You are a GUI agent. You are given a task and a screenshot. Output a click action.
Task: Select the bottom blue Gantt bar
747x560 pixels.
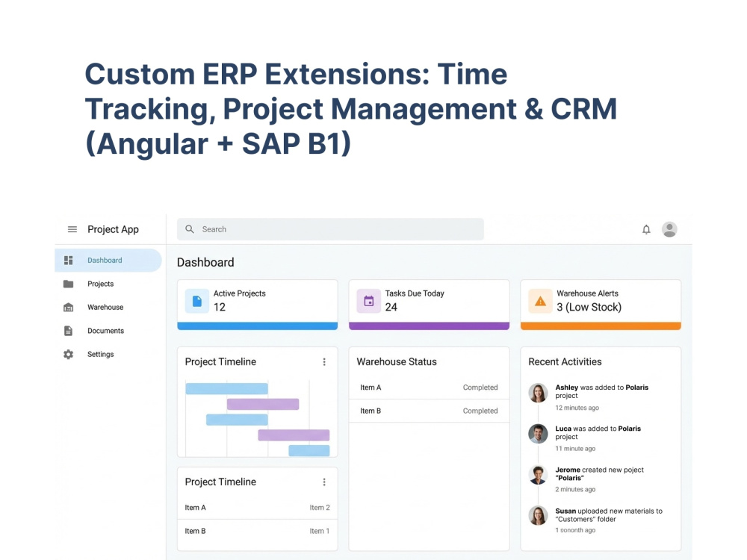pos(309,450)
